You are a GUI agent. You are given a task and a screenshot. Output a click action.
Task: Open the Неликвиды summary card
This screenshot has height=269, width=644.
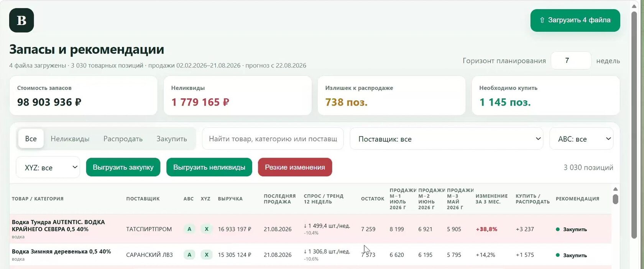[238, 95]
